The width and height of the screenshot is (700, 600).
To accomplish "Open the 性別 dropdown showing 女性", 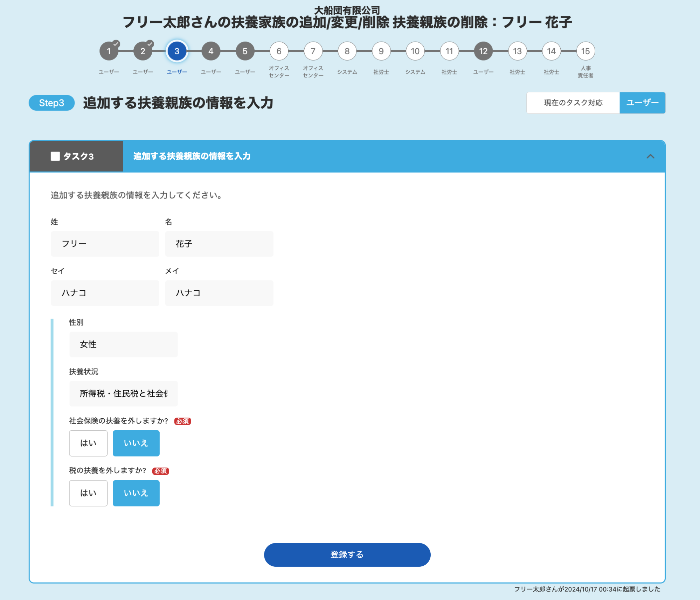I will (123, 344).
